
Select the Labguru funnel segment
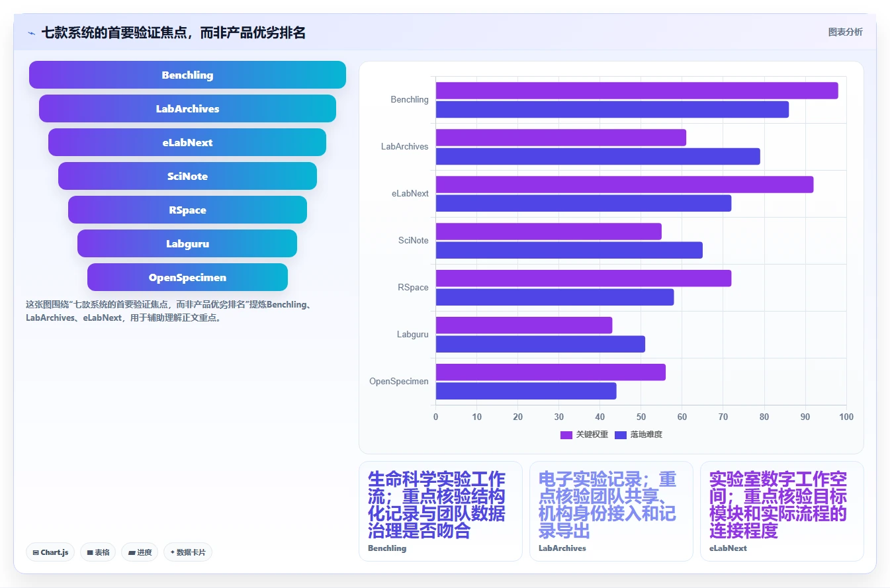pyautogui.click(x=187, y=243)
